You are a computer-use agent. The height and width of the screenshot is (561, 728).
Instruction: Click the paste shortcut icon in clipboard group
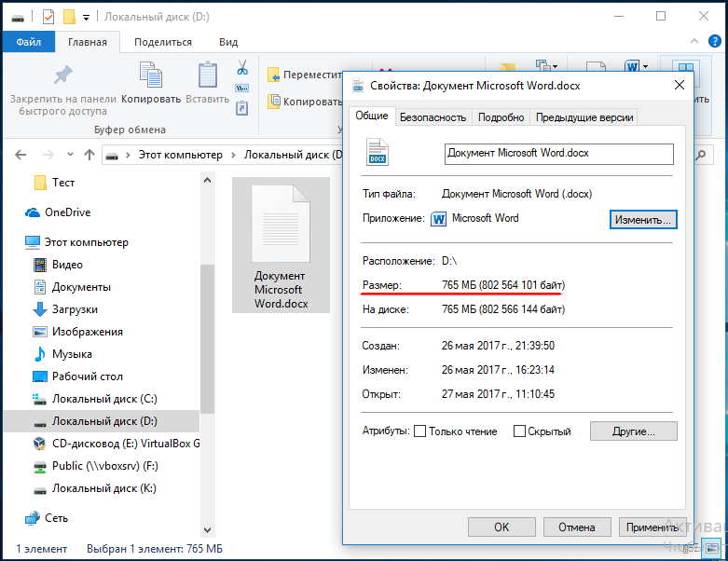242,108
